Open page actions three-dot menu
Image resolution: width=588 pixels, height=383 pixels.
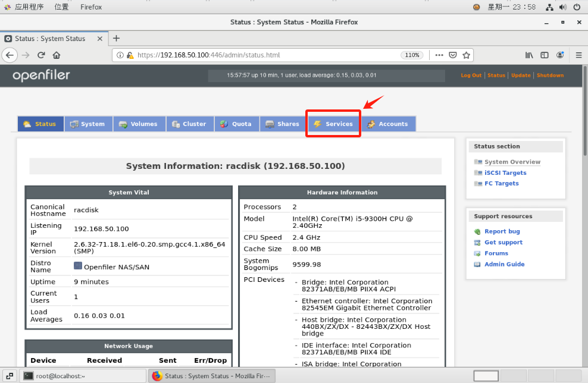439,55
